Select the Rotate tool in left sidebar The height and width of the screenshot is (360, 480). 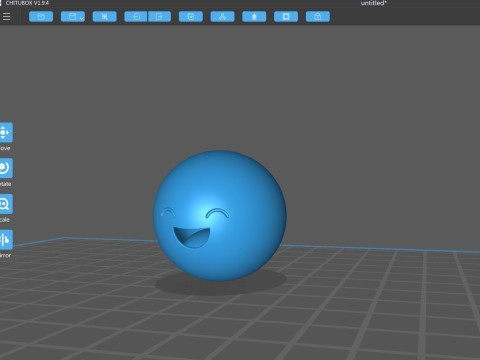6,168
